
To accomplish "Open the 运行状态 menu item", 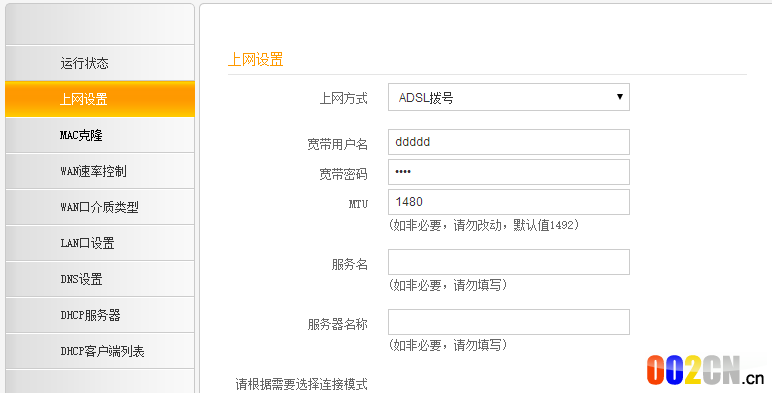I will coord(100,63).
